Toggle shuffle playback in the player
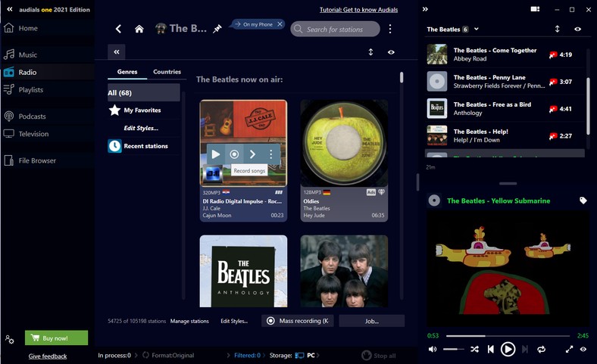 click(x=474, y=349)
